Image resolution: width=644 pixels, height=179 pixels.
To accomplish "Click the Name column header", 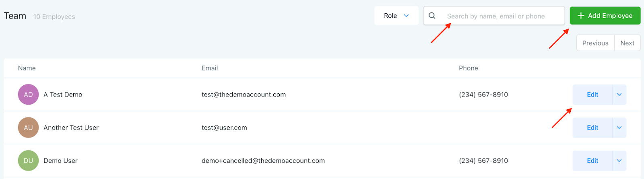I will 27,68.
